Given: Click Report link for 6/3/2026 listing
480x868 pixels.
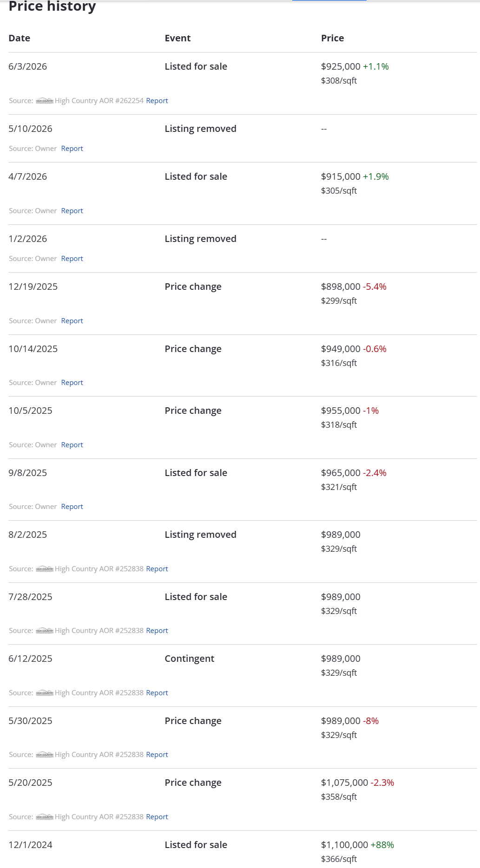Looking at the screenshot, I should coord(157,101).
